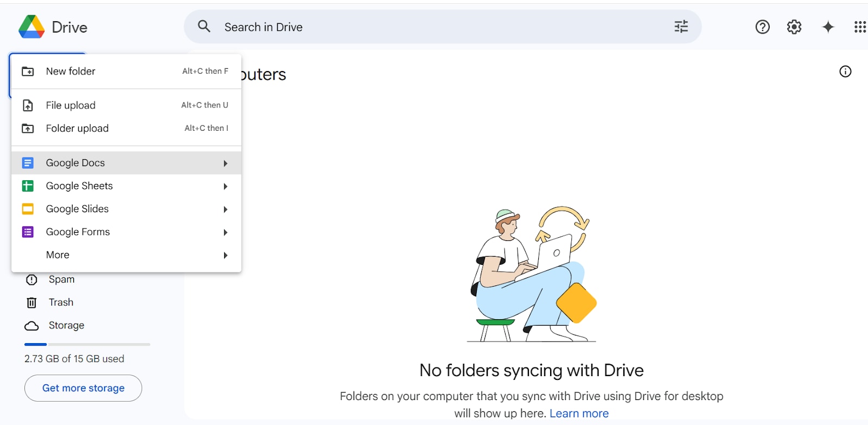Click the yellow Google Slides icon
This screenshot has height=425, width=868.
point(28,209)
